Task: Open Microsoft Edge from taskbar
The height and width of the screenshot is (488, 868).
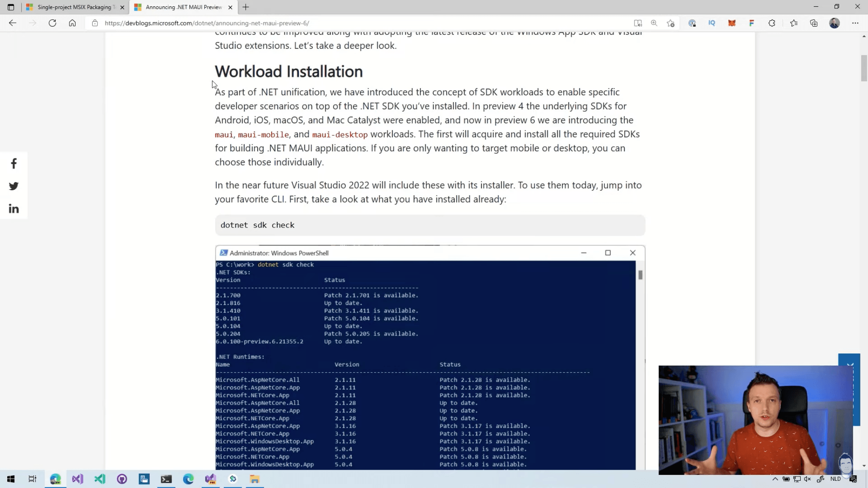Action: pyautogui.click(x=188, y=479)
